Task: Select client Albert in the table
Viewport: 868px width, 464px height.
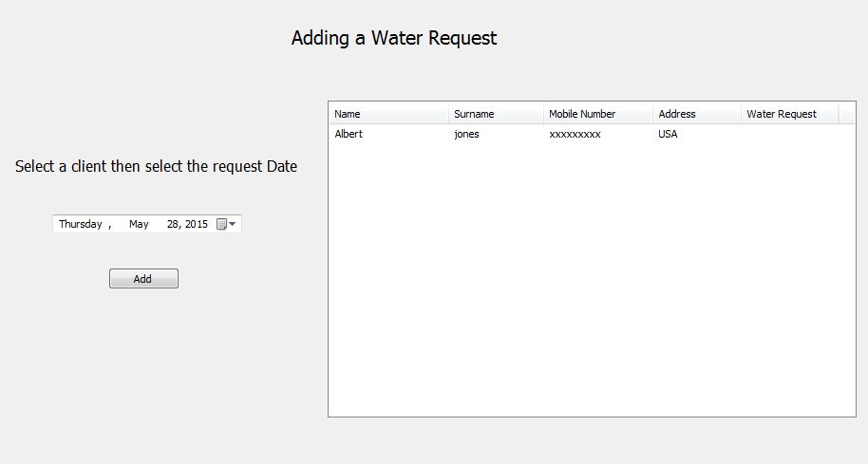Action: [x=349, y=135]
